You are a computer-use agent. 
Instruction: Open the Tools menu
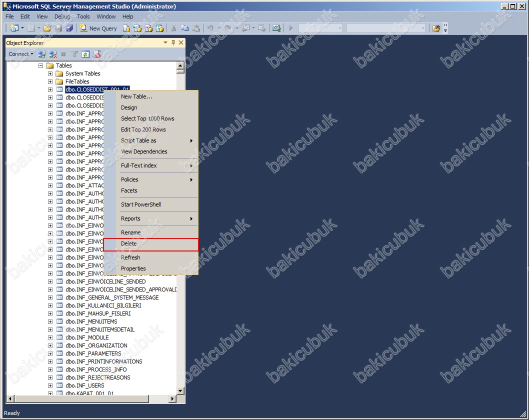pos(83,16)
